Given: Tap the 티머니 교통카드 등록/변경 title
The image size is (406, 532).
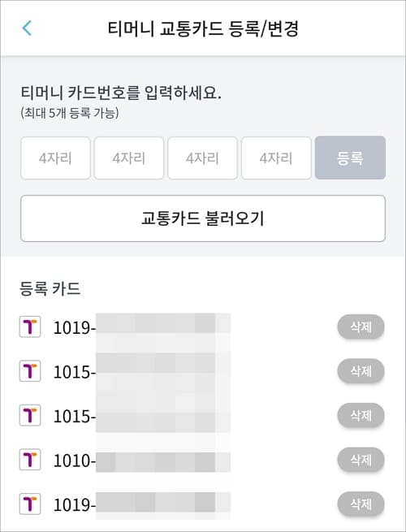Looking at the screenshot, I should coord(203,28).
